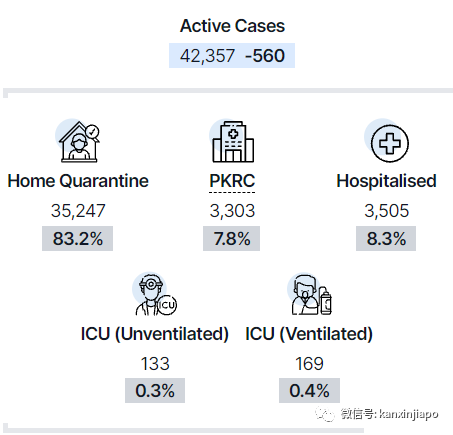Click the ICU (Unventilated) label

tap(155, 334)
